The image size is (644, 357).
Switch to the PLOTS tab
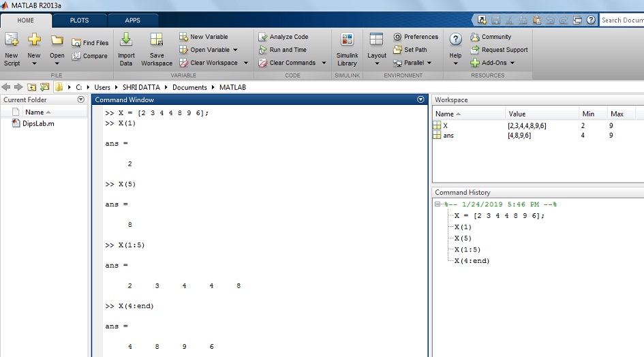(79, 20)
